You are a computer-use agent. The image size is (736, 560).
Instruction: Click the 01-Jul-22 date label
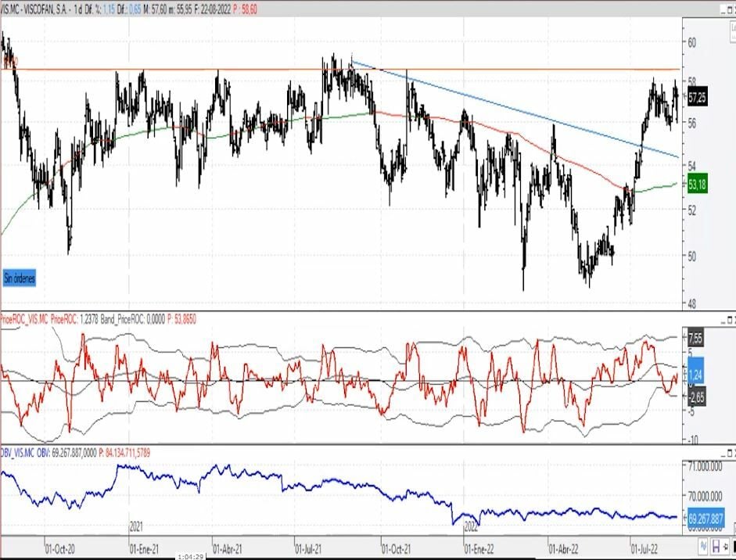pyautogui.click(x=644, y=550)
